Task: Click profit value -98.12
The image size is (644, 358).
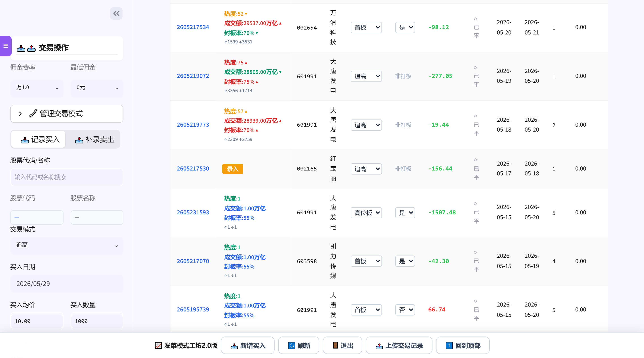Action: coord(439,27)
